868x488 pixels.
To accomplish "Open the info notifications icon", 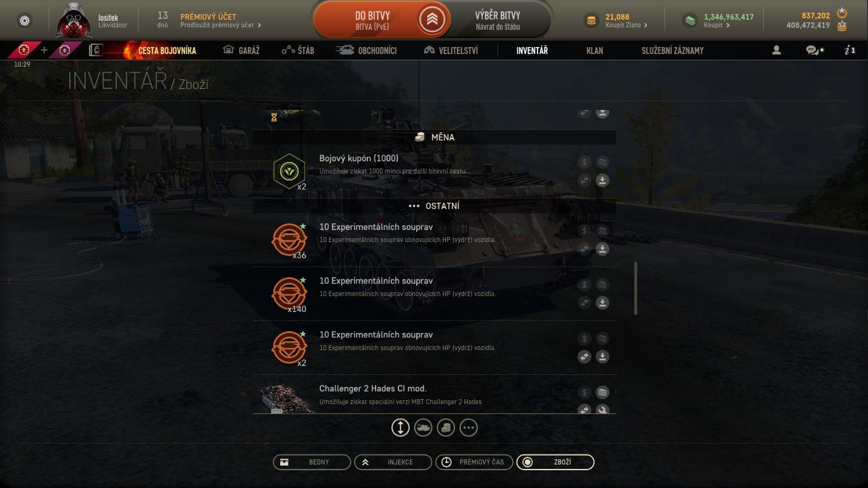I will 850,50.
